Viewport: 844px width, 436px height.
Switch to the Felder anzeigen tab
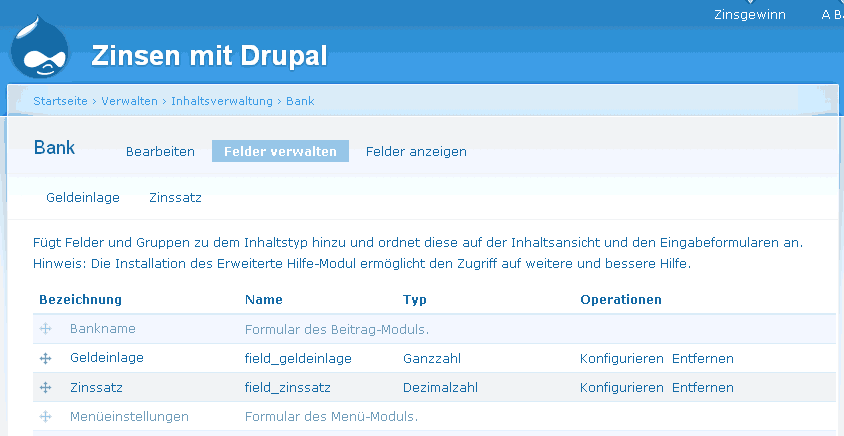coord(416,152)
